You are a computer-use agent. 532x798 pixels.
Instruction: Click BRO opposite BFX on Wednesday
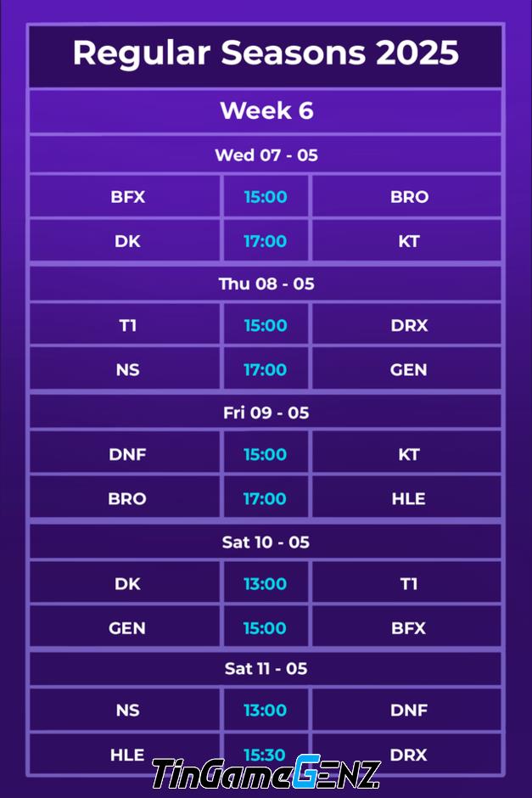[x=409, y=197]
